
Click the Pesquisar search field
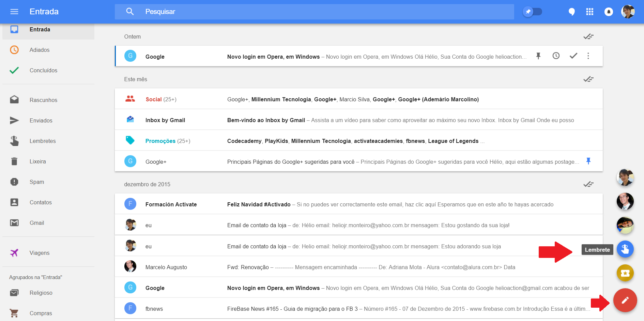pos(314,12)
